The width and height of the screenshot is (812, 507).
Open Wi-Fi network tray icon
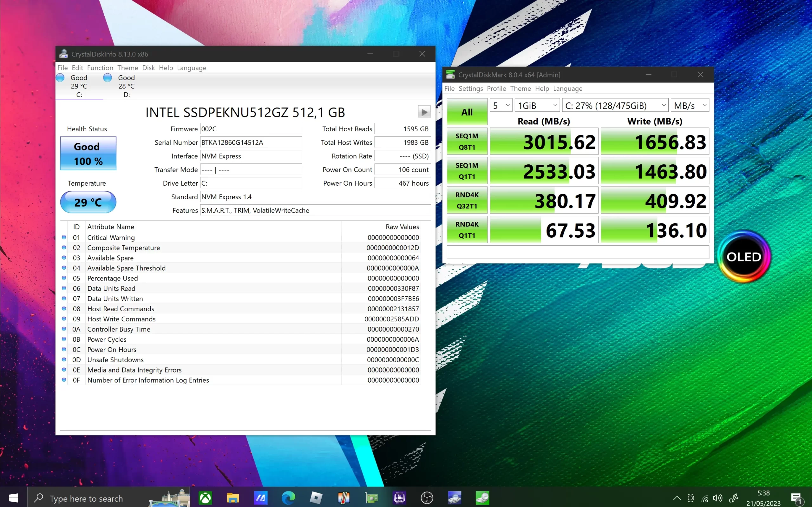[705, 498]
